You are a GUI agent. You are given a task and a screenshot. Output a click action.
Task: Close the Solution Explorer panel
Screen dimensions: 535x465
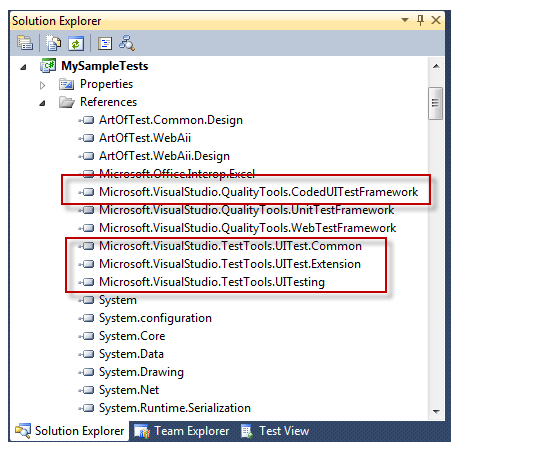tap(436, 20)
